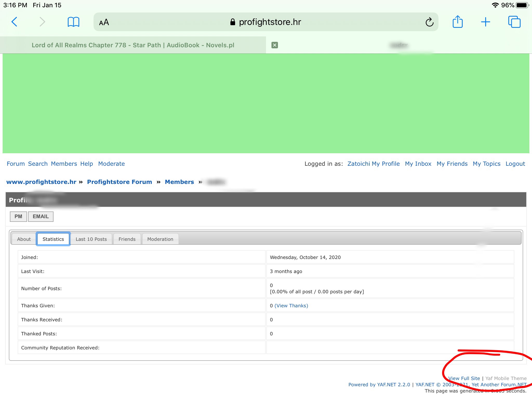Open the About profile tab
This screenshot has width=532, height=399.
click(24, 239)
